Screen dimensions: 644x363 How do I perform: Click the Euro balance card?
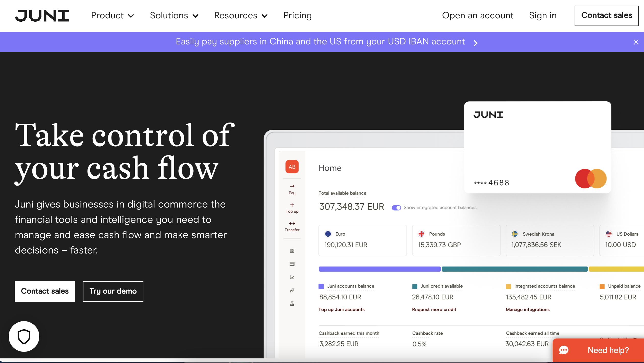coord(362,240)
